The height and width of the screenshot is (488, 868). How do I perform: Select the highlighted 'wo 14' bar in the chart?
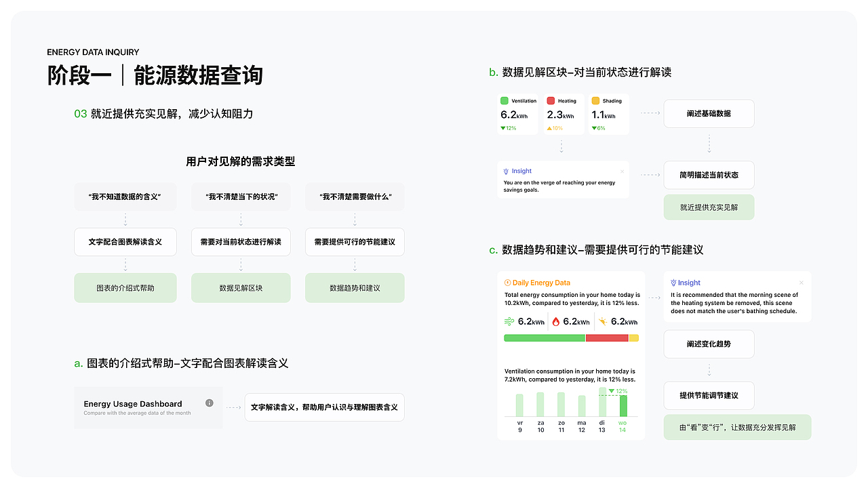623,407
